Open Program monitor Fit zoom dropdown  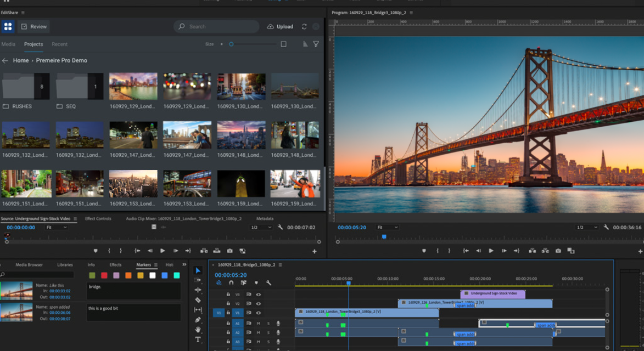(x=387, y=227)
